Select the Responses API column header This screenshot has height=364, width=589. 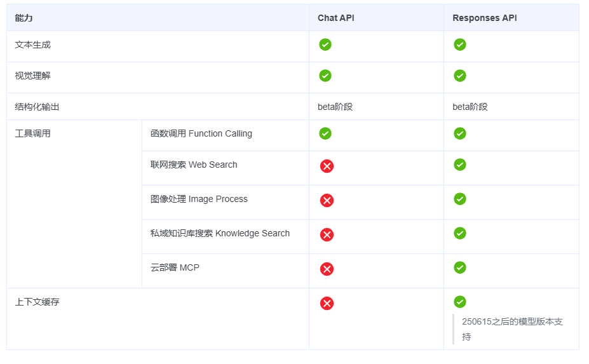click(x=485, y=18)
